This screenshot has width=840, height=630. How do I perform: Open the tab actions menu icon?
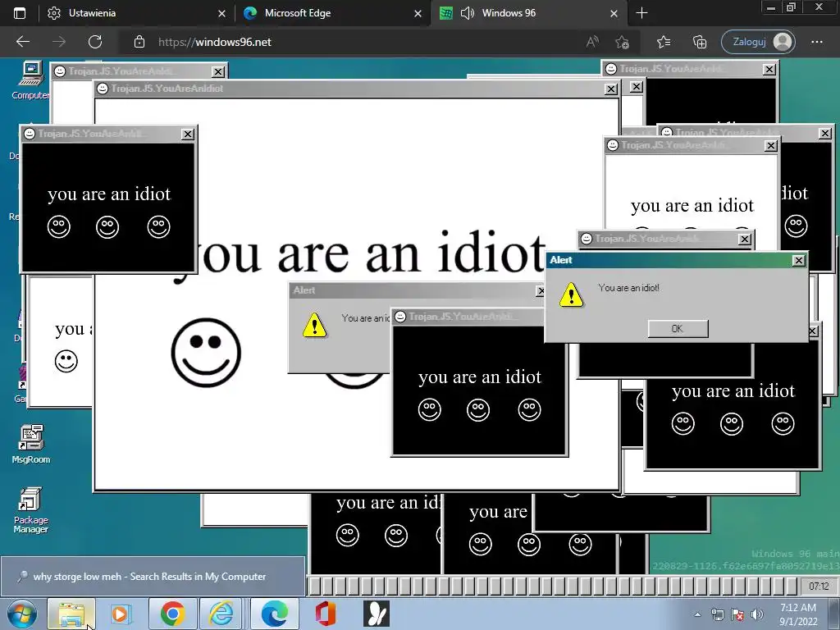pos(20,13)
